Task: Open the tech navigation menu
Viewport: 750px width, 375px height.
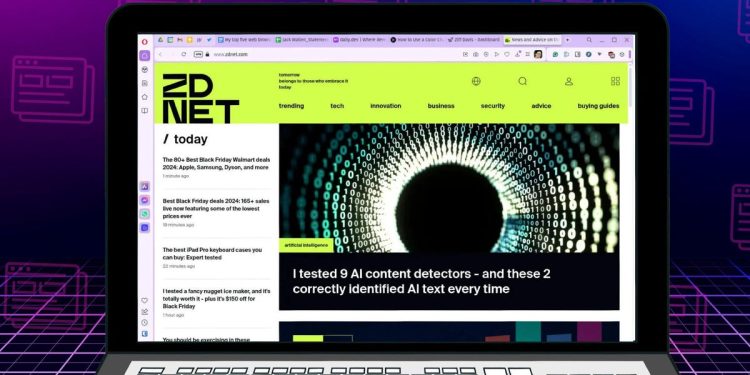Action: pos(337,106)
